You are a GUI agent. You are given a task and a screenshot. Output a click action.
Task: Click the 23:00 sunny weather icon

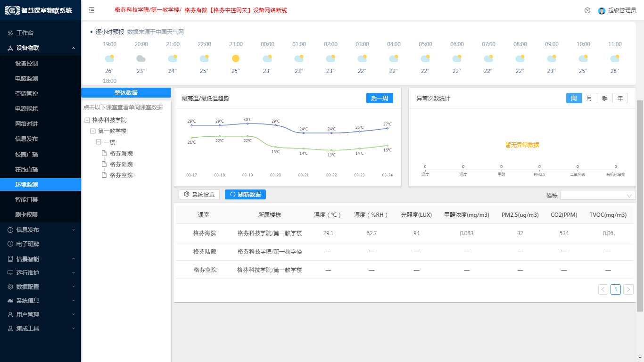[236, 58]
